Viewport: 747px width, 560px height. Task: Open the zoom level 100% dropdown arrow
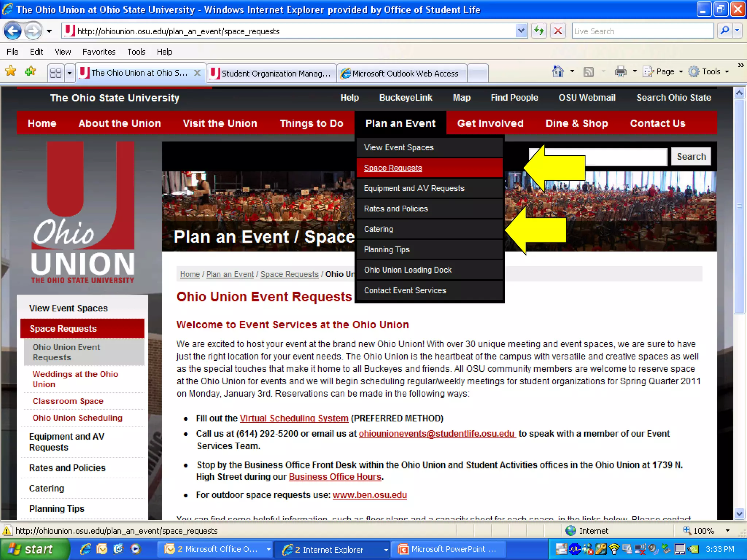tap(727, 530)
